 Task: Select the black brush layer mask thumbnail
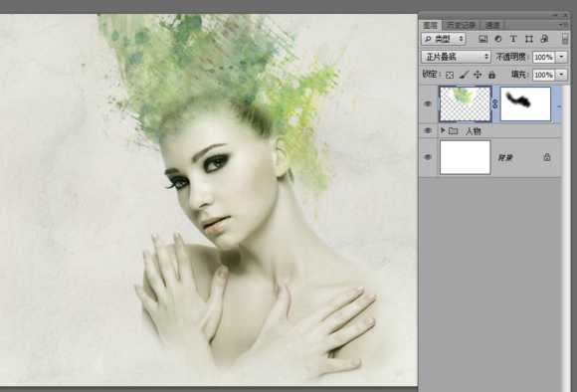[x=525, y=104]
